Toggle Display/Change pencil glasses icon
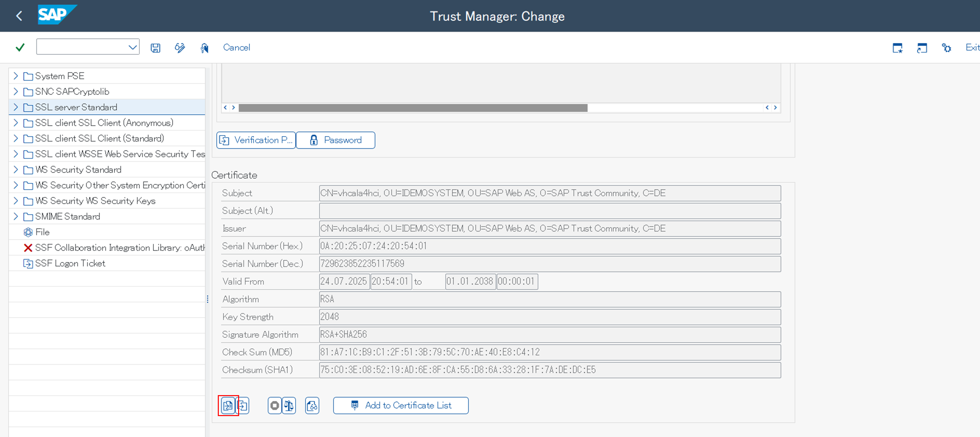This screenshot has height=437, width=980. (179, 47)
